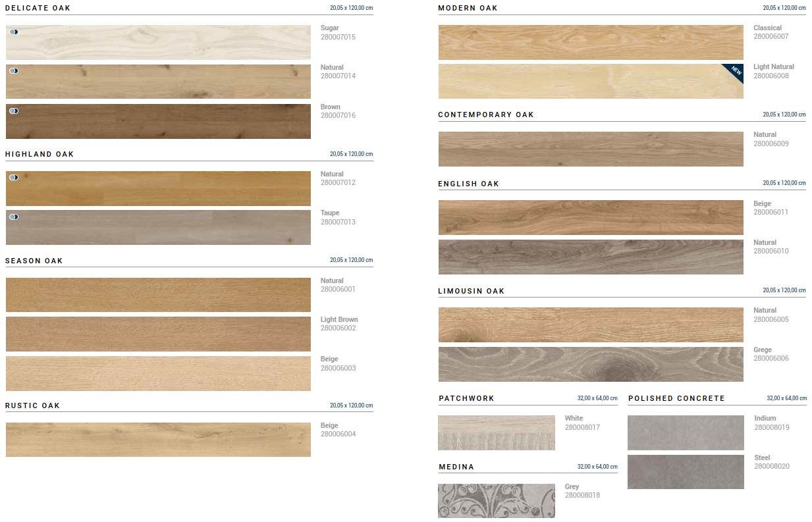Open the Medina Grey patterned tile image
Image resolution: width=812 pixels, height=522 pixels.
click(x=497, y=501)
